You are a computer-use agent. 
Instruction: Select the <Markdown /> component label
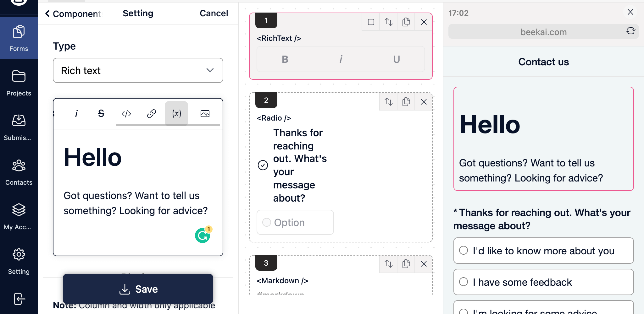click(282, 281)
